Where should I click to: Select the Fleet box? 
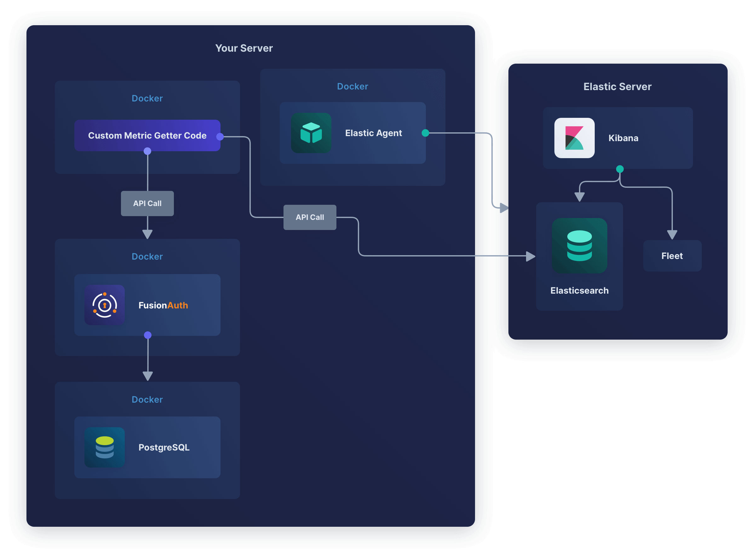[x=672, y=256]
